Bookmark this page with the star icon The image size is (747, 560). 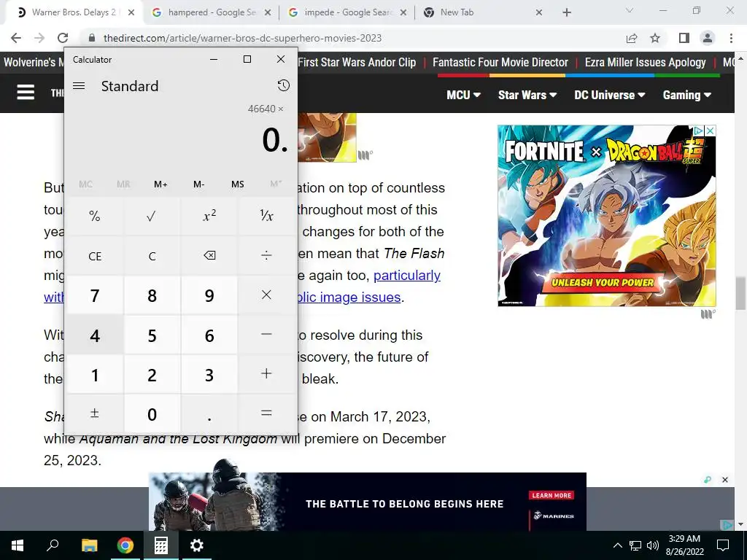[x=655, y=38]
